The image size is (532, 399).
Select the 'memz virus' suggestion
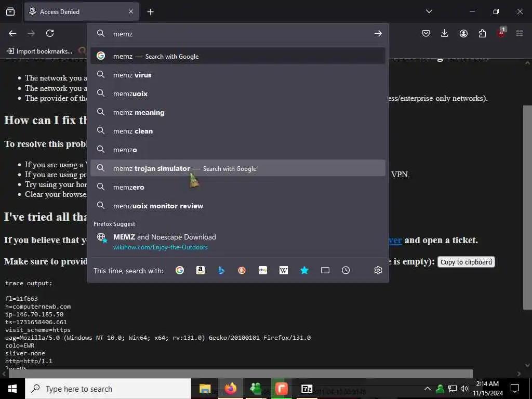(x=237, y=75)
